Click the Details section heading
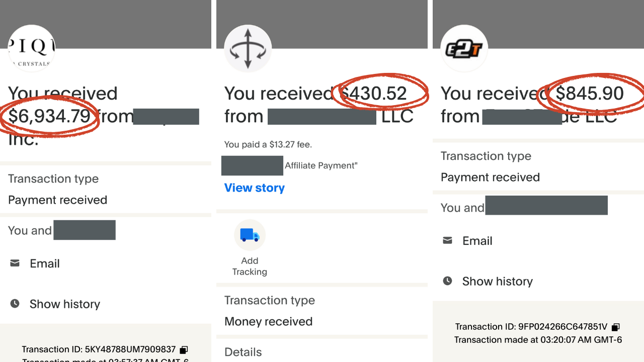Image resolution: width=644 pixels, height=362 pixels. tap(243, 352)
